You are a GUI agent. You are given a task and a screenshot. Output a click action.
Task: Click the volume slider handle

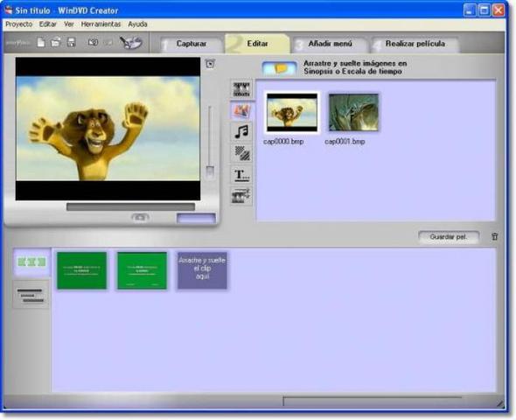coord(210,171)
